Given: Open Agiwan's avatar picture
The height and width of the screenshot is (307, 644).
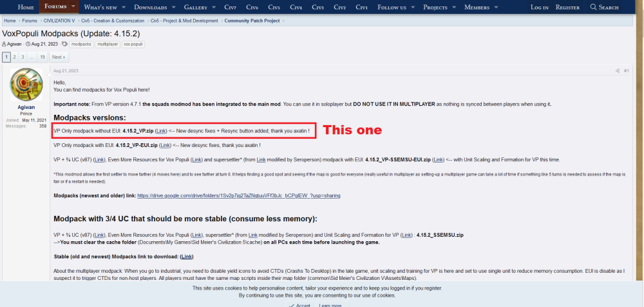Looking at the screenshot, I should [x=26, y=84].
